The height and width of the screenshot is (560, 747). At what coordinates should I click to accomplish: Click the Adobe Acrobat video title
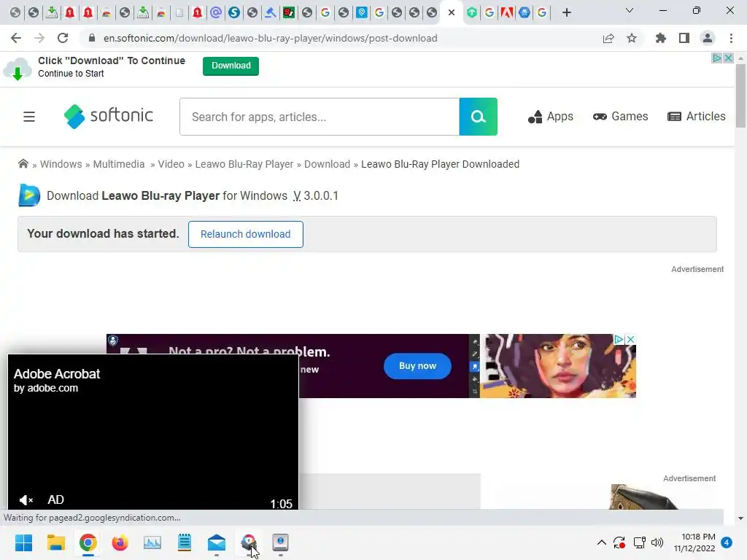tap(57, 374)
